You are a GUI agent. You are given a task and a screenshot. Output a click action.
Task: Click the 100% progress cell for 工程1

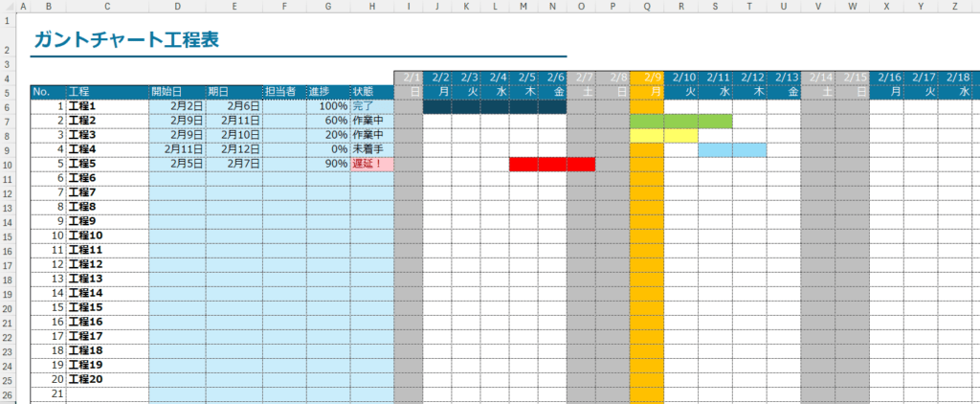pyautogui.click(x=327, y=107)
